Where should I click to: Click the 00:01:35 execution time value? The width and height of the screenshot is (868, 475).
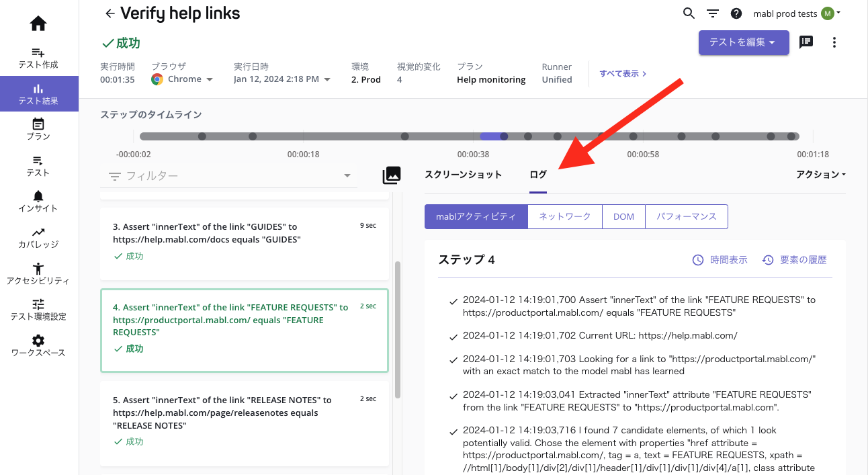click(x=118, y=79)
